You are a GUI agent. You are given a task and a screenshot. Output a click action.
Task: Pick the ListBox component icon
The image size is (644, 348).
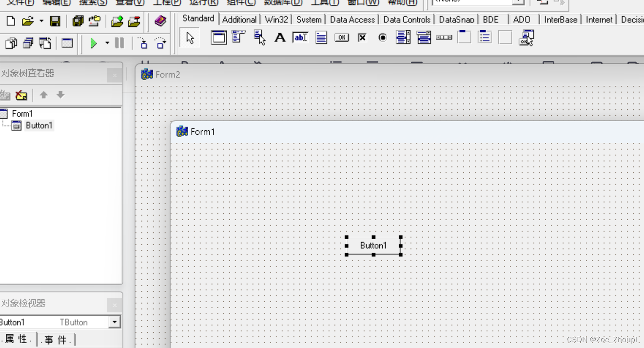click(403, 37)
